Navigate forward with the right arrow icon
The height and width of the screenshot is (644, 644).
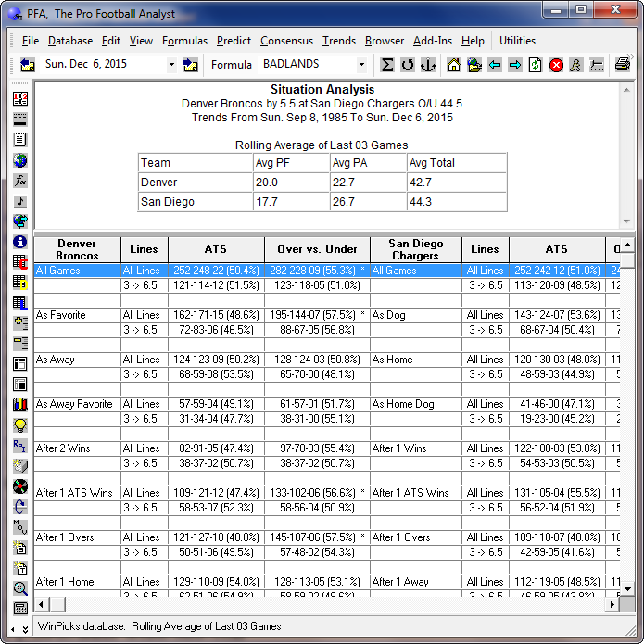[x=514, y=65]
